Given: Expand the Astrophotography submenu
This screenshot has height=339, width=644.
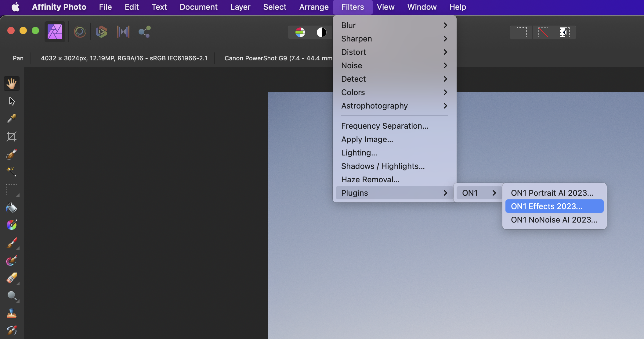Looking at the screenshot, I should tap(395, 106).
